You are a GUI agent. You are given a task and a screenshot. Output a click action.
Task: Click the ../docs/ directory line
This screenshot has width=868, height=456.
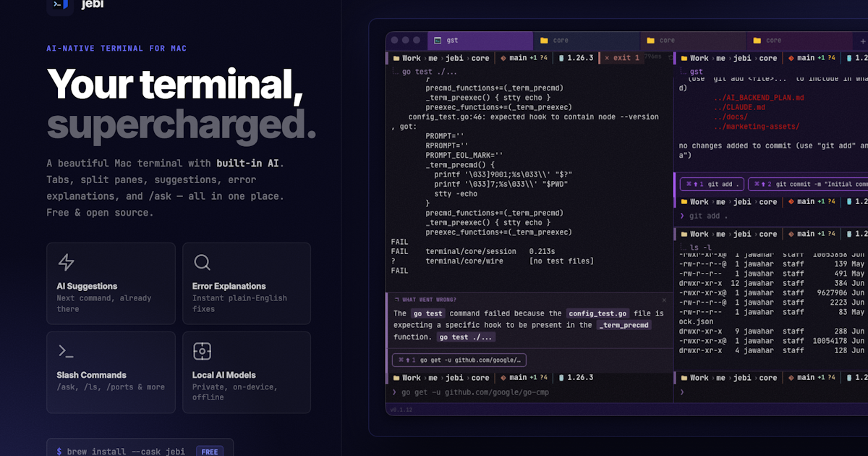coord(731,117)
